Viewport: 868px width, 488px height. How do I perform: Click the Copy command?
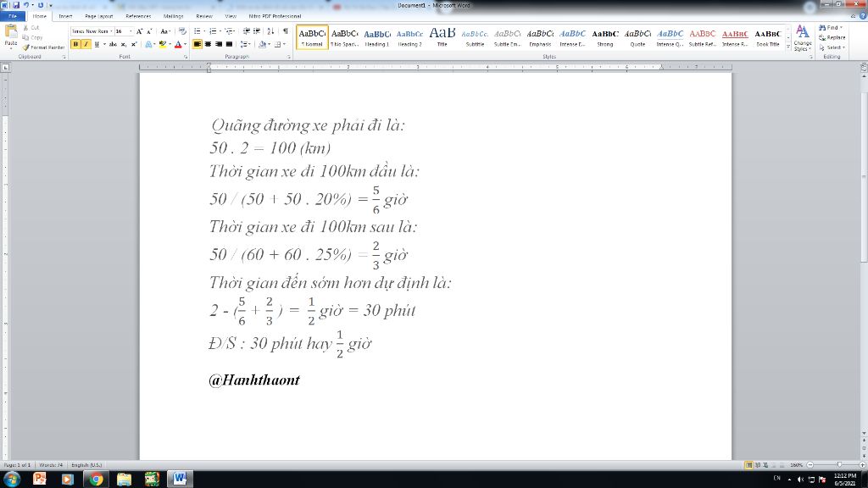(x=33, y=37)
